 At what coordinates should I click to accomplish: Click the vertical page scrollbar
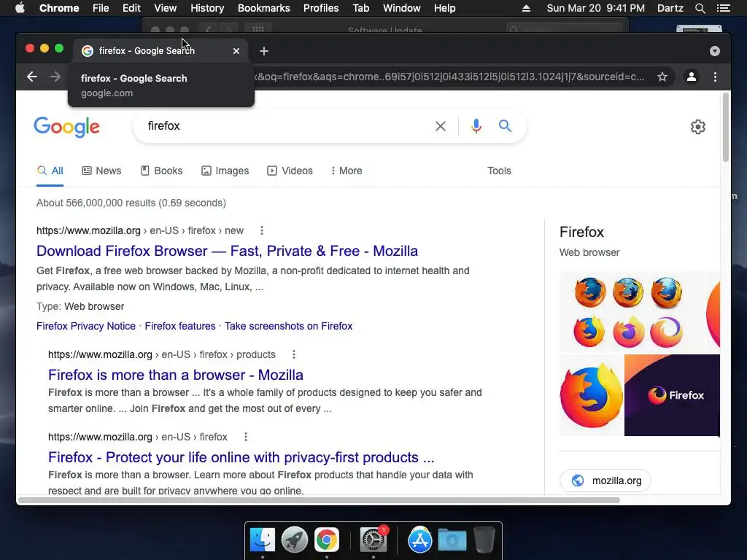(726, 128)
